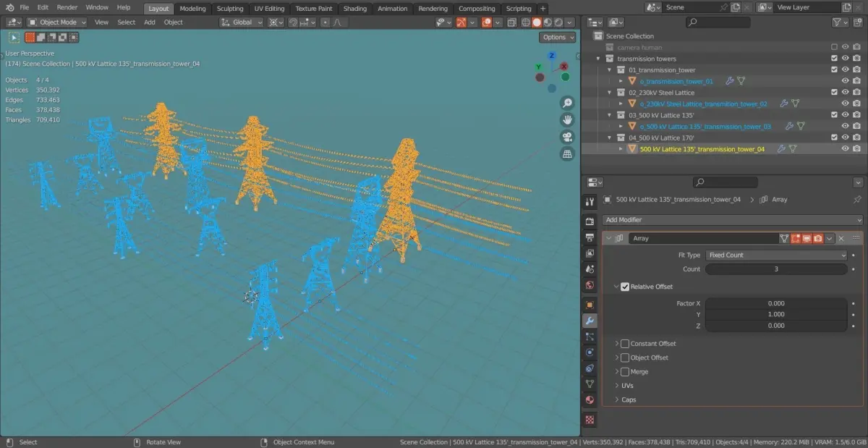
Task: Toggle gizmo display button in viewport header
Action: (461, 22)
